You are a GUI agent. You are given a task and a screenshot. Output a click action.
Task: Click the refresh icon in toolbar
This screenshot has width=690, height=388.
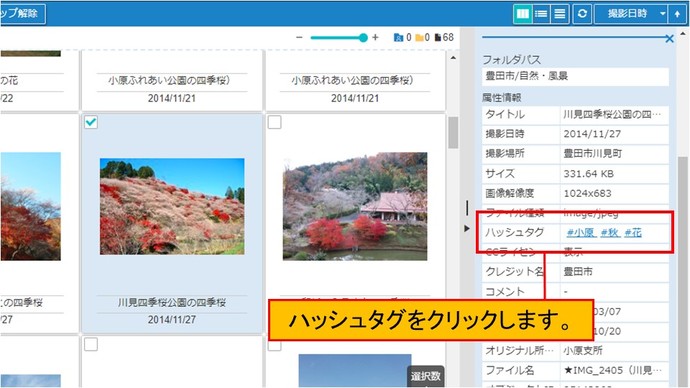click(x=582, y=14)
